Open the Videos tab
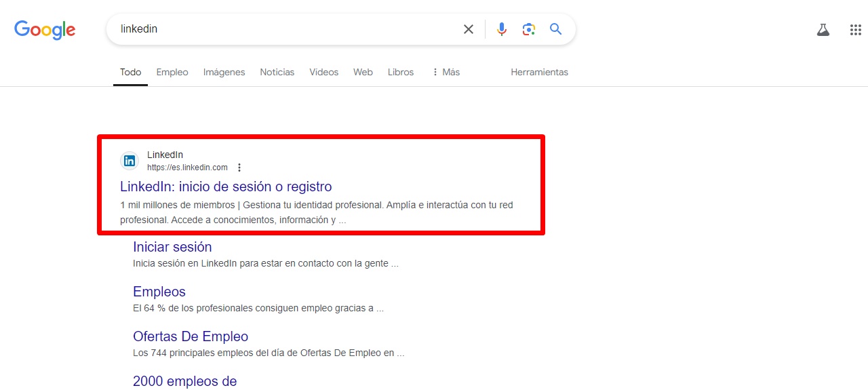Viewport: 868px width, 390px height. coord(324,72)
